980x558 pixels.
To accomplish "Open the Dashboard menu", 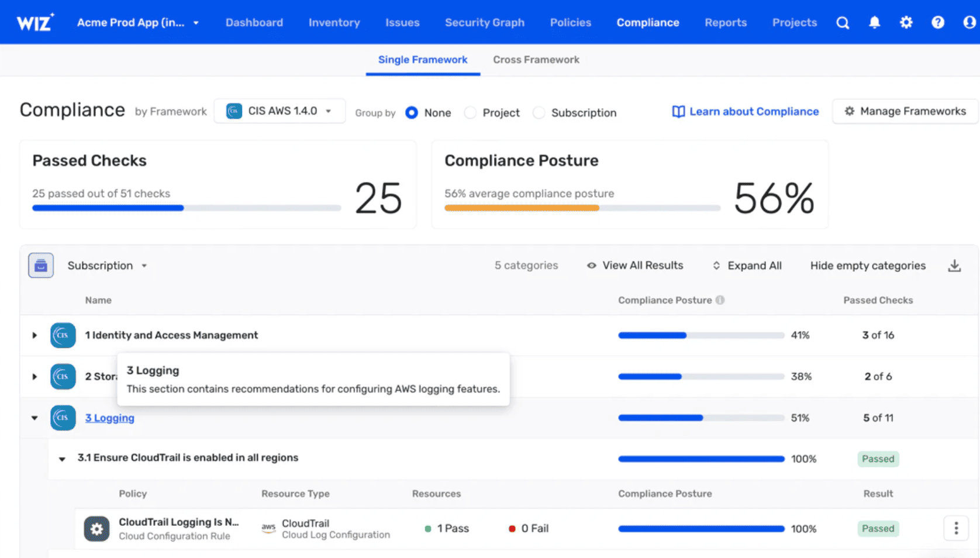I will click(254, 22).
